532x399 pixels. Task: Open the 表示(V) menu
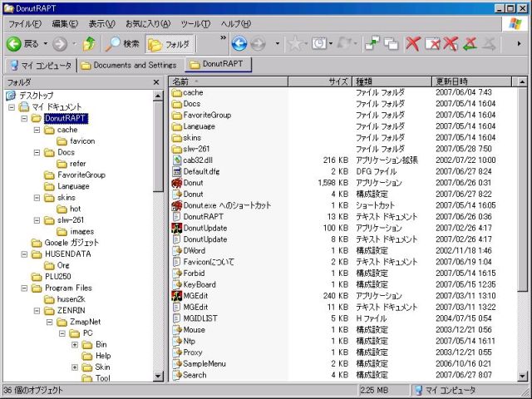click(101, 24)
